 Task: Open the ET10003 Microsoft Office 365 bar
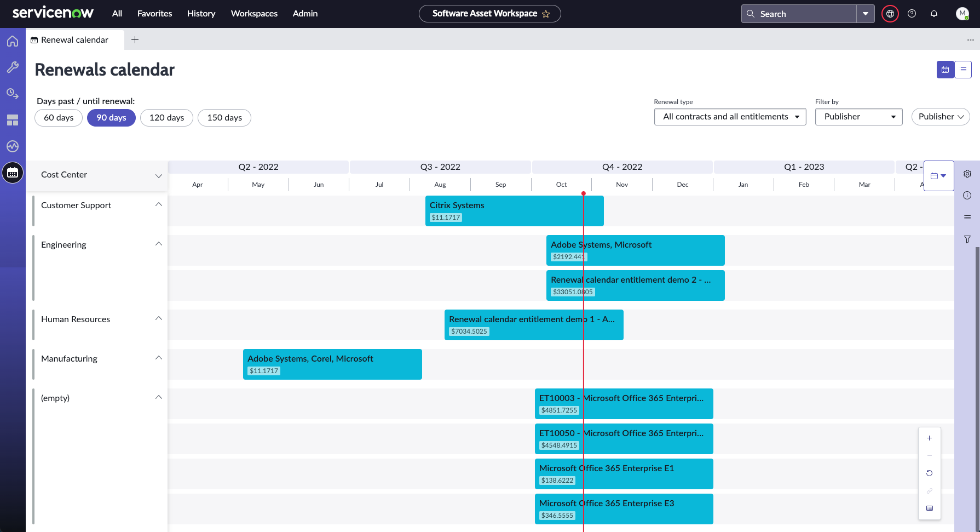coord(624,404)
